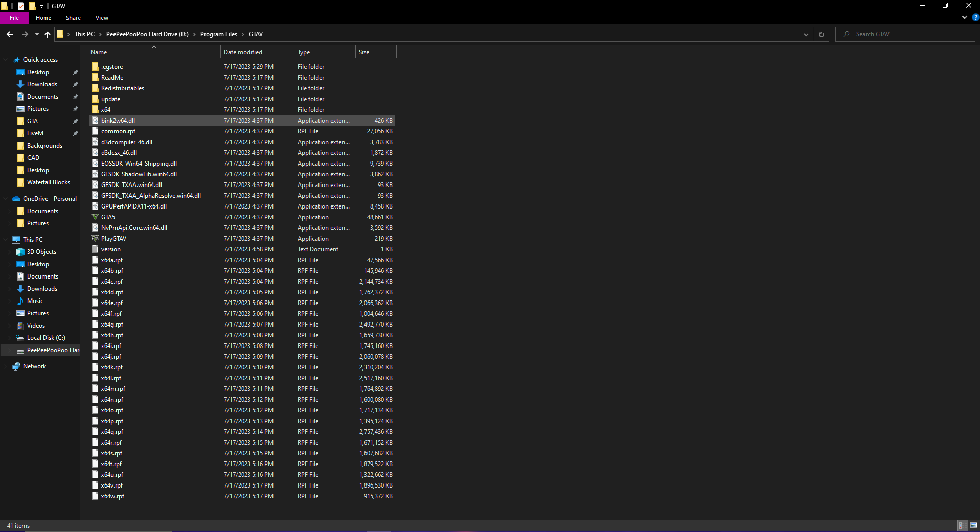Screen dimensions: 980x532
Task: Refresh the GTAV folder view
Action: [x=821, y=34]
